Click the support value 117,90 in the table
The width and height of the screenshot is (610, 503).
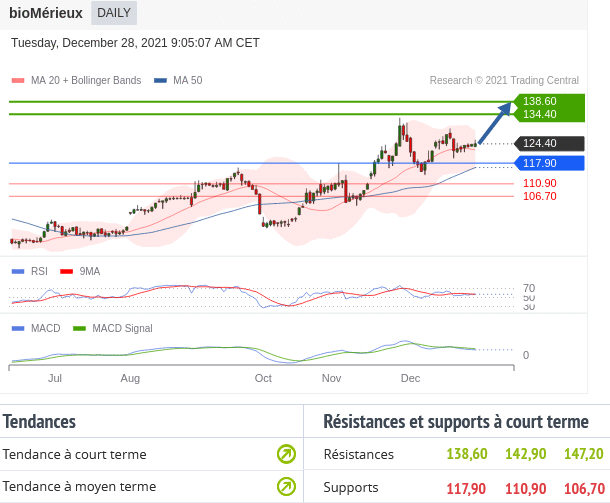[466, 489]
